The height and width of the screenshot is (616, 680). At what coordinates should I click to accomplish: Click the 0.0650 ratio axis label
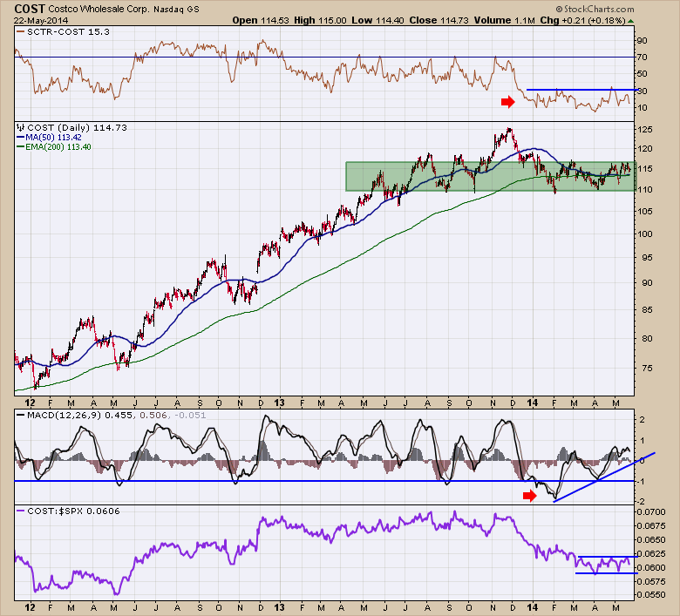click(651, 539)
